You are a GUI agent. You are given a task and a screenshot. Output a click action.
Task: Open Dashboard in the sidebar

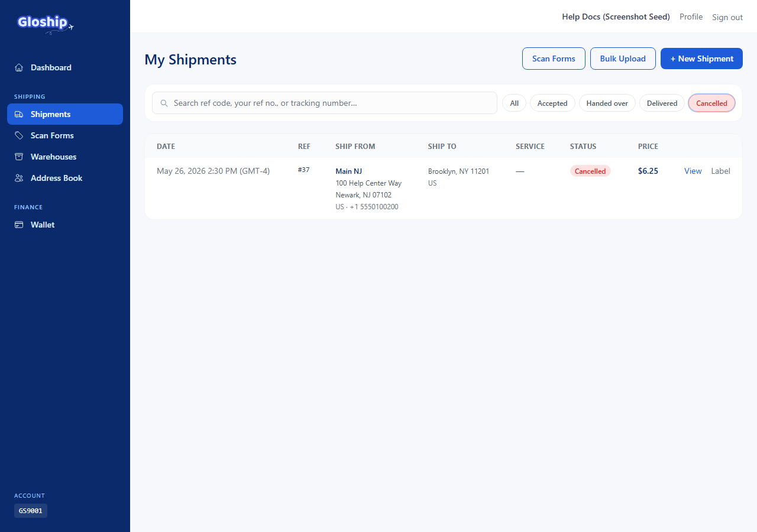click(x=65, y=67)
